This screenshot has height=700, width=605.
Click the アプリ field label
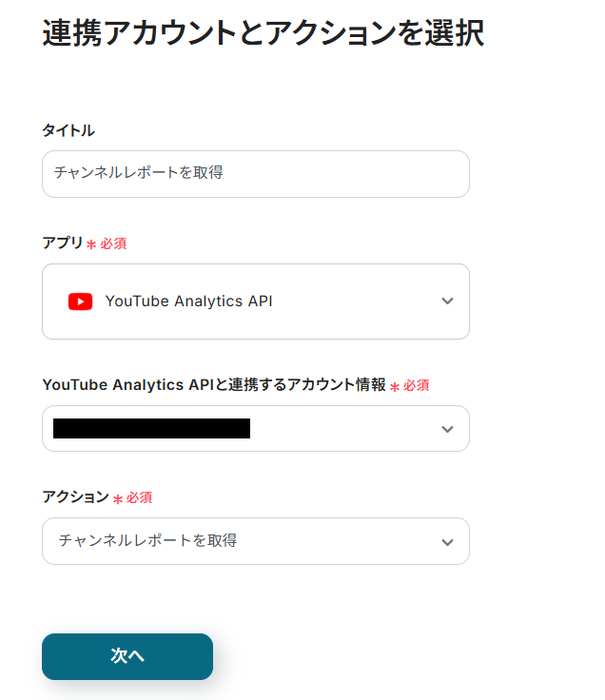click(63, 243)
